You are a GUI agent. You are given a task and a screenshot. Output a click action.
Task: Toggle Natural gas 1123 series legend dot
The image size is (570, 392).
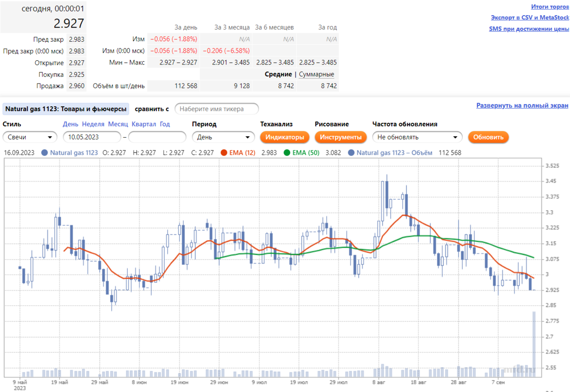point(44,153)
